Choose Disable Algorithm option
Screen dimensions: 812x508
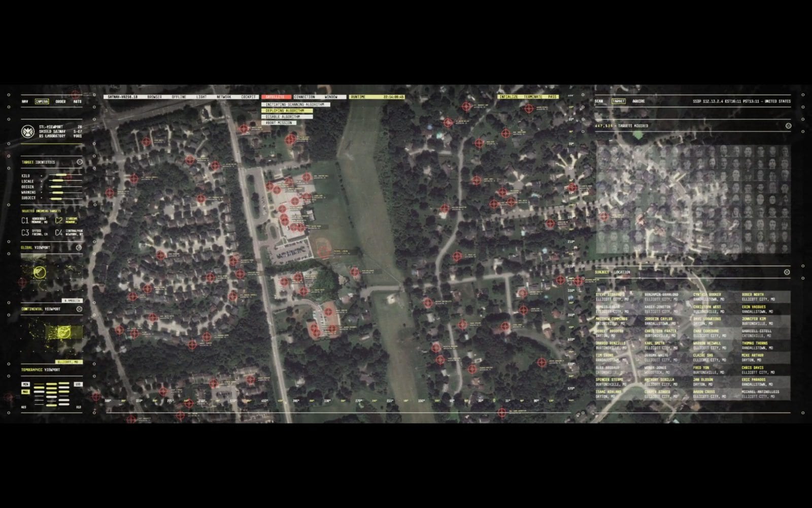click(287, 117)
